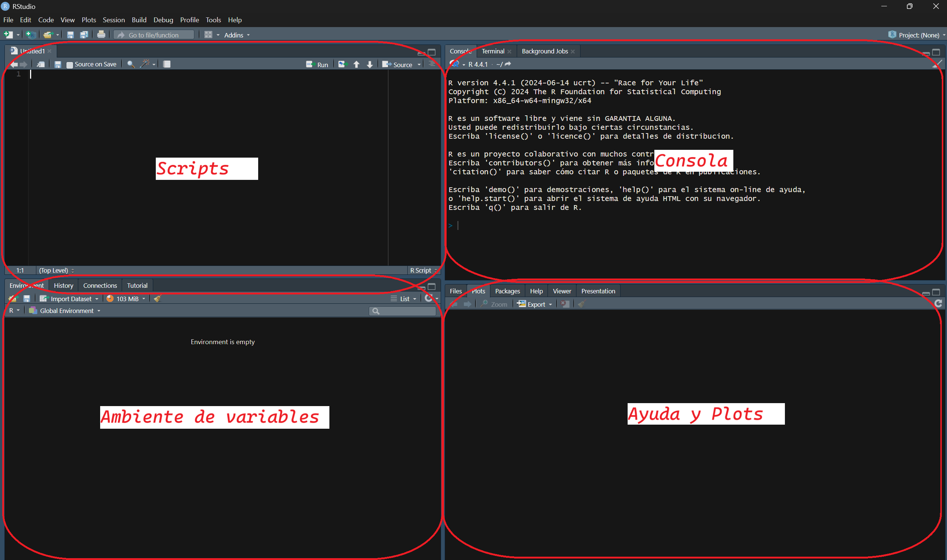The height and width of the screenshot is (560, 947).
Task: Close the Terminal tab
Action: (x=509, y=52)
